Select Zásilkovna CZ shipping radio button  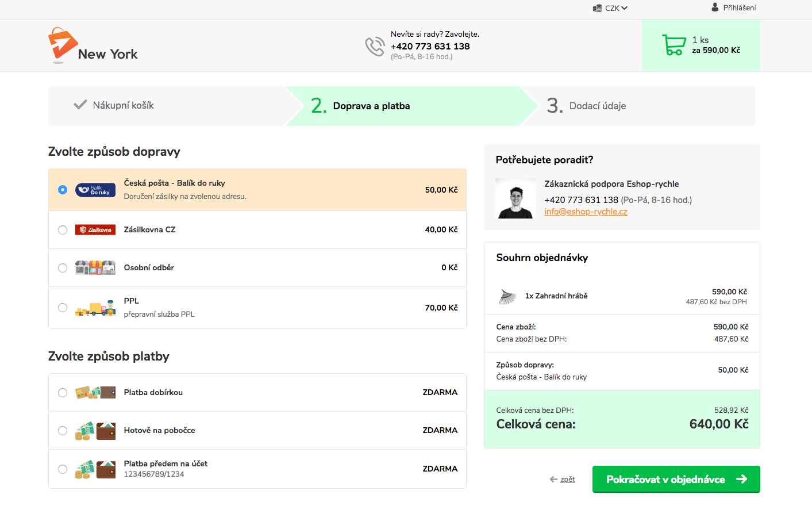tap(63, 230)
